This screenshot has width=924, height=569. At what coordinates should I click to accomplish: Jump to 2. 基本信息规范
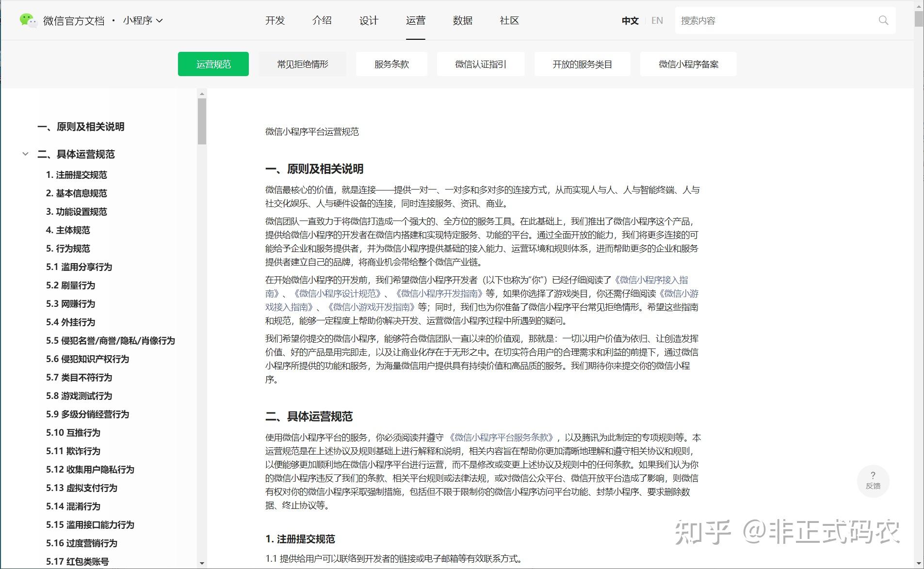[x=77, y=193]
